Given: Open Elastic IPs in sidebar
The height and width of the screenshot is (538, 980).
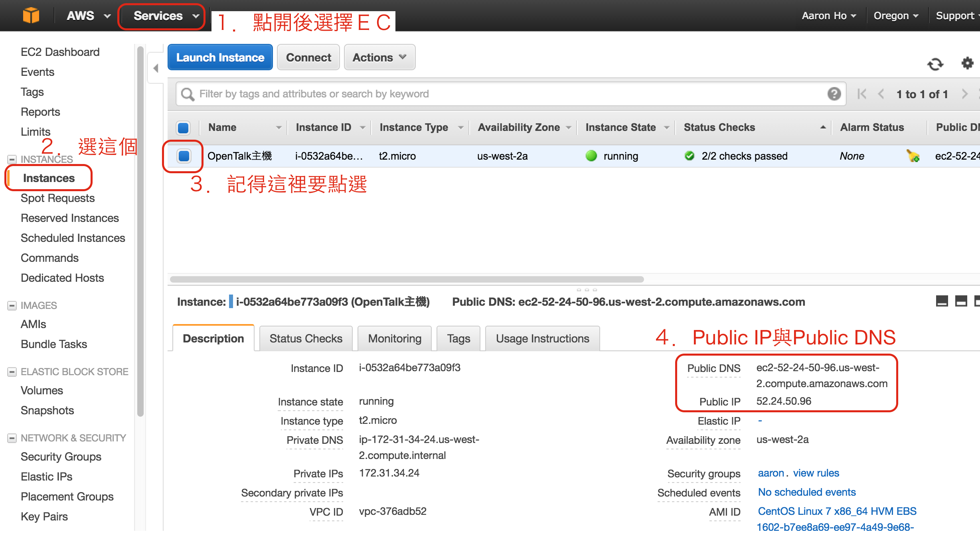Looking at the screenshot, I should point(47,477).
